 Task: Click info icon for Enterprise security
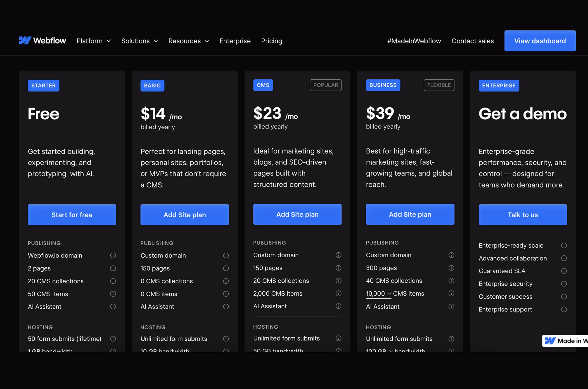pyautogui.click(x=564, y=284)
